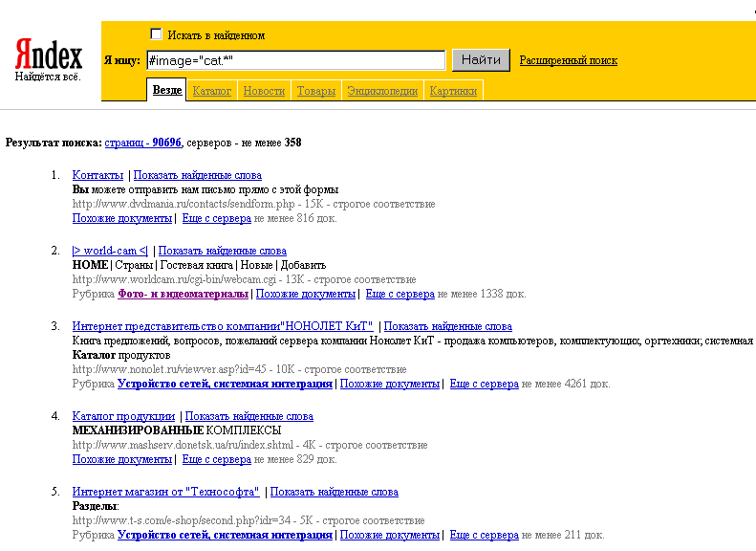Screen dimensions: 756x551
Task: Enable the 'Искать в найденном' checkbox
Action: 156,34
